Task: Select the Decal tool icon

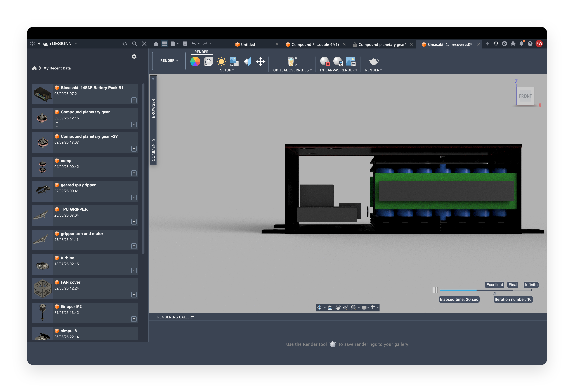Action: tap(234, 61)
